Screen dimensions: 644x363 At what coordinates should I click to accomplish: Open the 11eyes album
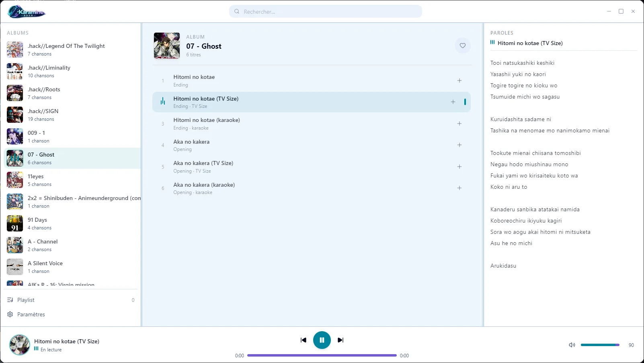click(72, 180)
